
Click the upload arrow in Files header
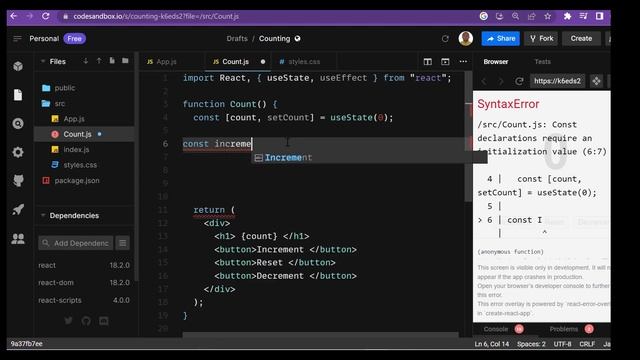coord(99,61)
